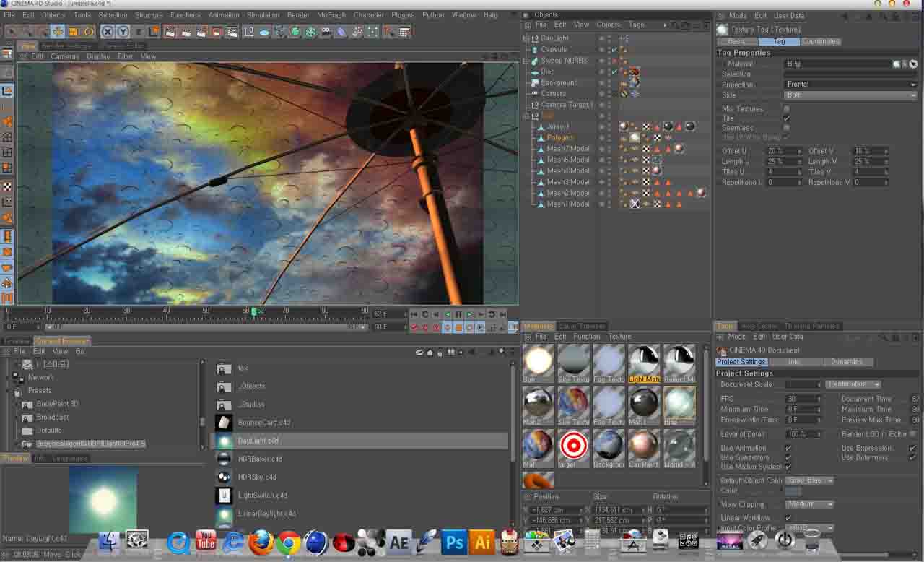Image resolution: width=924 pixels, height=562 pixels.
Task: Click the timeline playhead marker at frame 62
Action: 253,311
